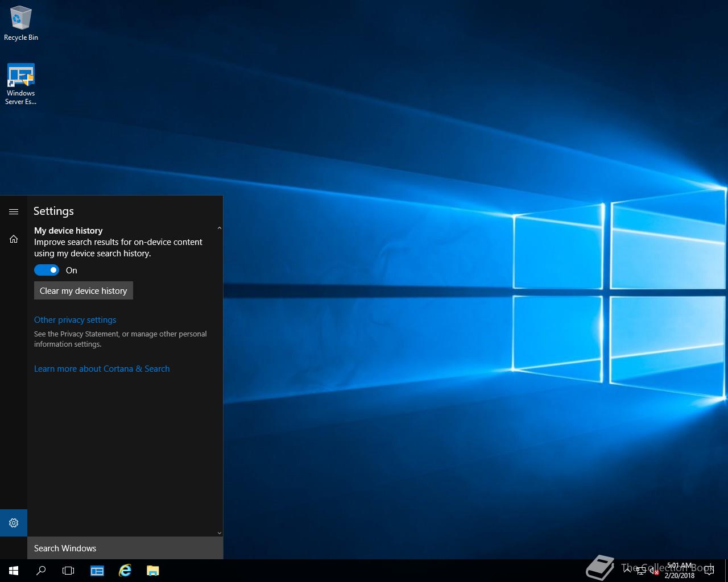Open the Action Center notifications icon
This screenshot has width=728, height=582.
click(709, 571)
